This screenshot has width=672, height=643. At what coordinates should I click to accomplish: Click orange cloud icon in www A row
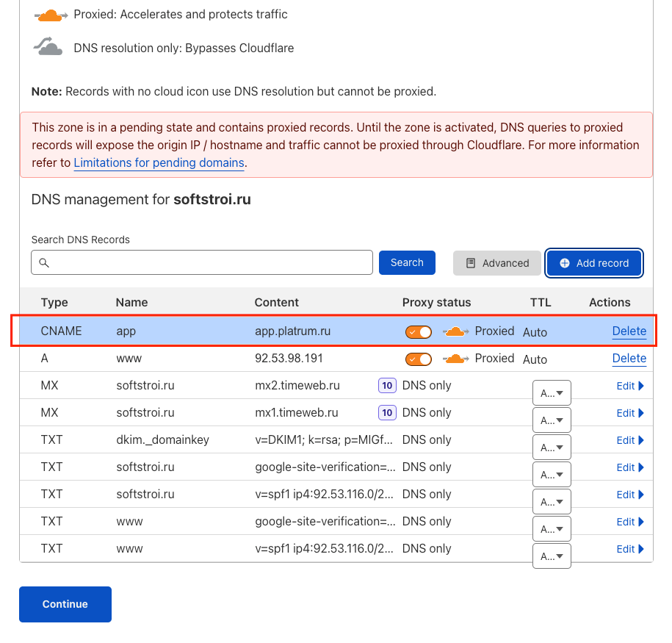coord(455,359)
